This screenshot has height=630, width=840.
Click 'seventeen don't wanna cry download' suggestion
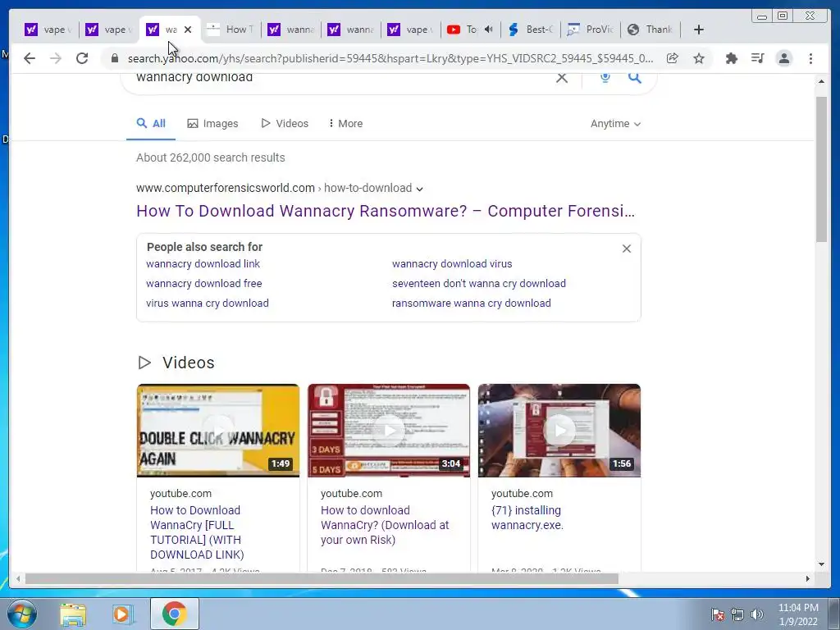tap(479, 283)
